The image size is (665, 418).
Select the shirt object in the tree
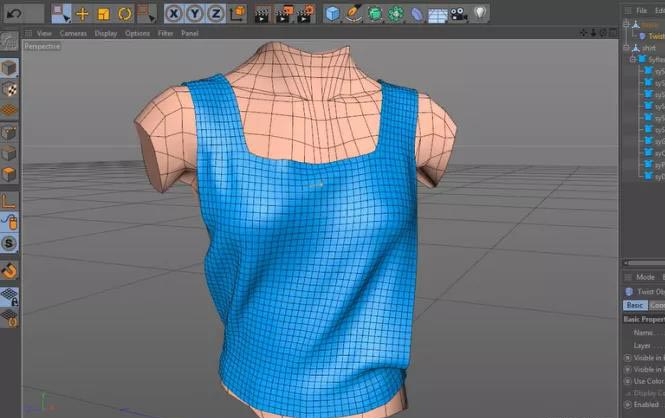(649, 48)
